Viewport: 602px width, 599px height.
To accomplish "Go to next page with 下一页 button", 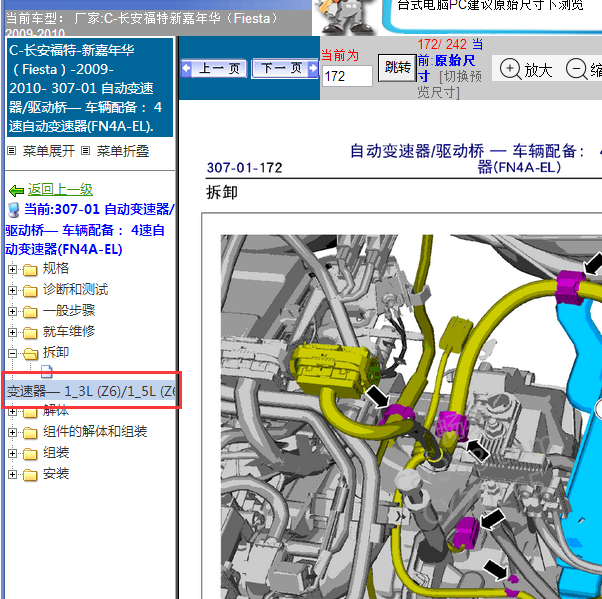I will [x=285, y=69].
